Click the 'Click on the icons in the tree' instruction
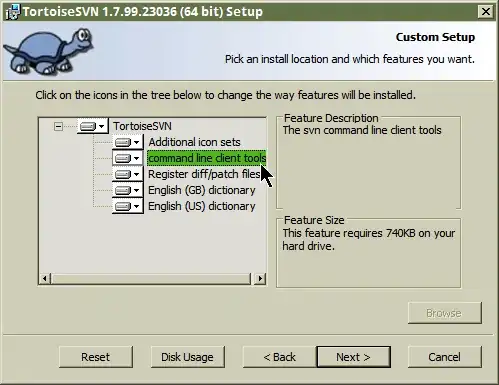This screenshot has width=499, height=385. 225,95
